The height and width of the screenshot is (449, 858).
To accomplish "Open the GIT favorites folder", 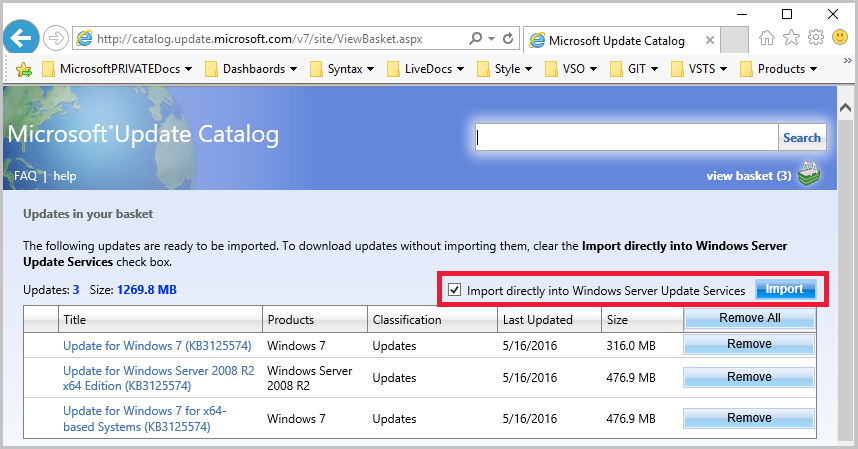I will point(634,69).
